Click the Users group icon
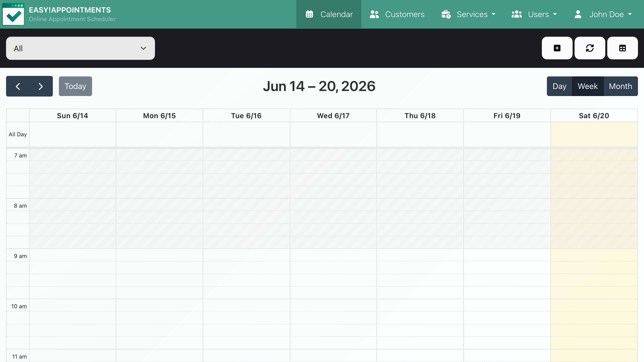Image resolution: width=644 pixels, height=362 pixels. click(x=517, y=14)
